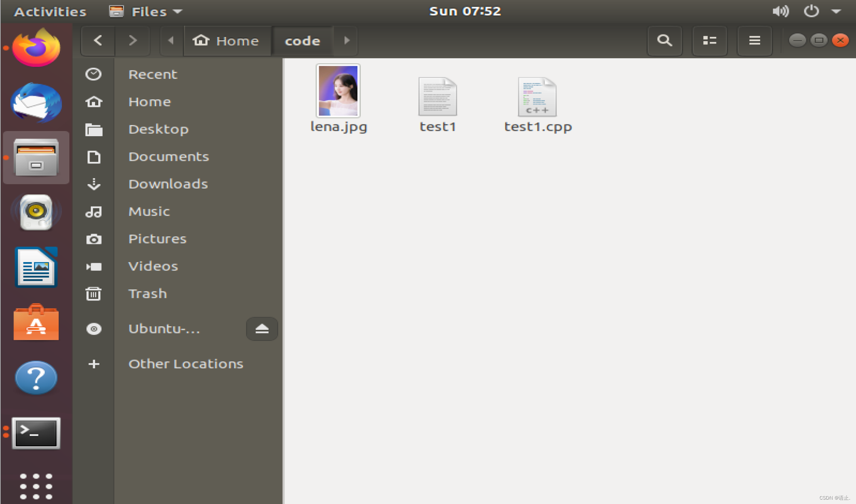Go forward with the right arrow button

tap(133, 40)
